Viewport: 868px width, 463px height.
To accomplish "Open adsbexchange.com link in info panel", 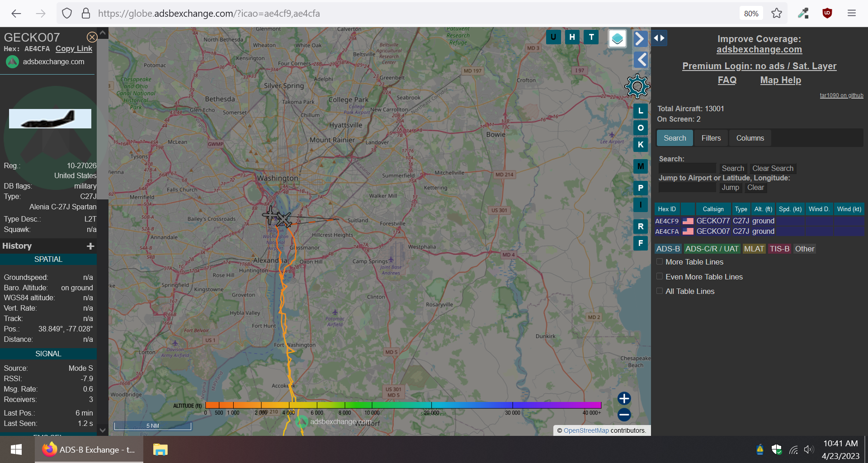I will (53, 61).
